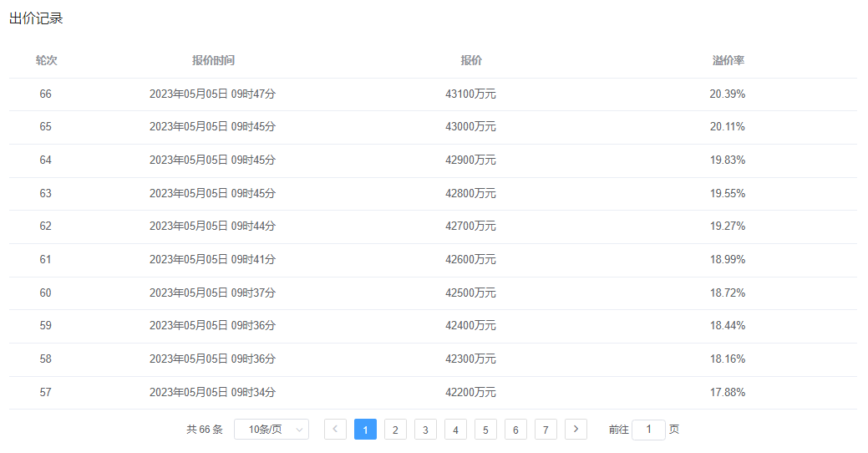Click the 18.99% premium rate cell

coord(728,259)
